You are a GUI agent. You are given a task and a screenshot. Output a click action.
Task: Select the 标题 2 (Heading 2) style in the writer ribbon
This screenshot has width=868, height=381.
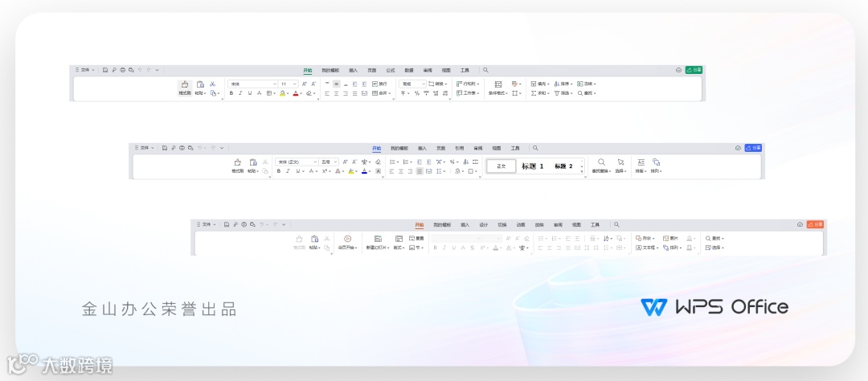tap(563, 166)
